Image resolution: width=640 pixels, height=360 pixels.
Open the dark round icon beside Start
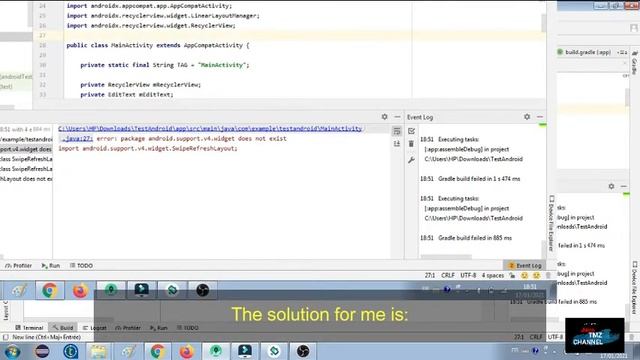tap(42, 351)
